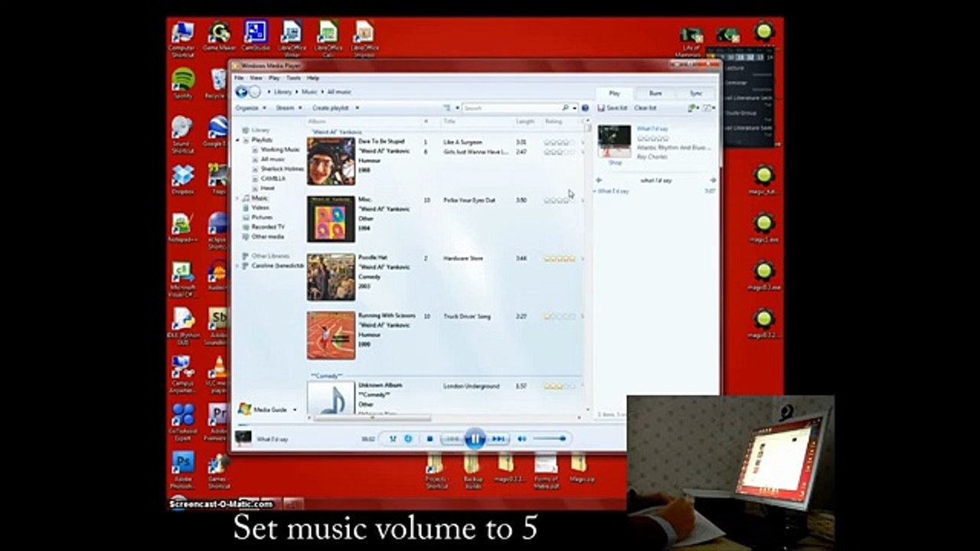Viewport: 980px width, 551px height.
Task: Adjust the volume slider in Media Player
Action: (549, 439)
